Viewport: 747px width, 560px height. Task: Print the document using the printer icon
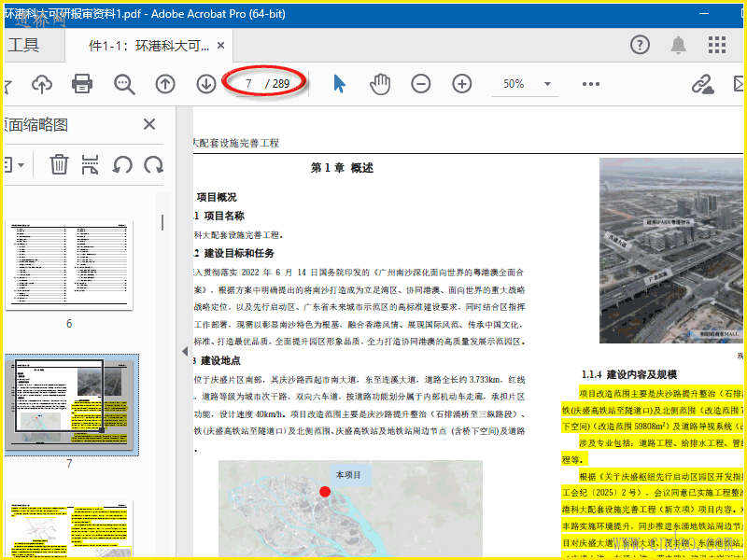coord(82,84)
